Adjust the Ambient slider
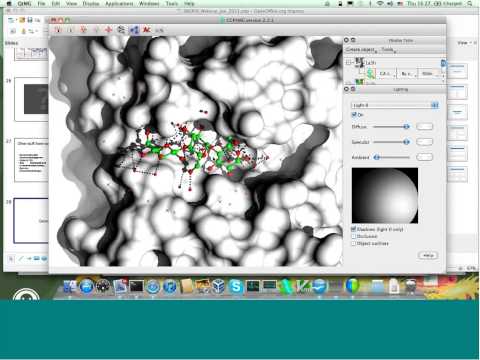The height and width of the screenshot is (360, 480). point(391,157)
